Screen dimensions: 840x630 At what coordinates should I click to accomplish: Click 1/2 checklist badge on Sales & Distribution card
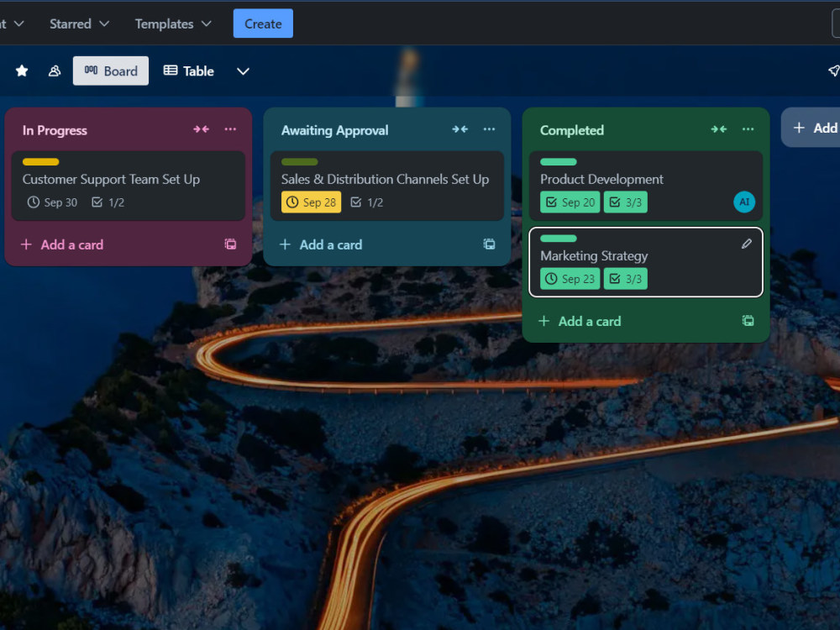click(x=366, y=202)
